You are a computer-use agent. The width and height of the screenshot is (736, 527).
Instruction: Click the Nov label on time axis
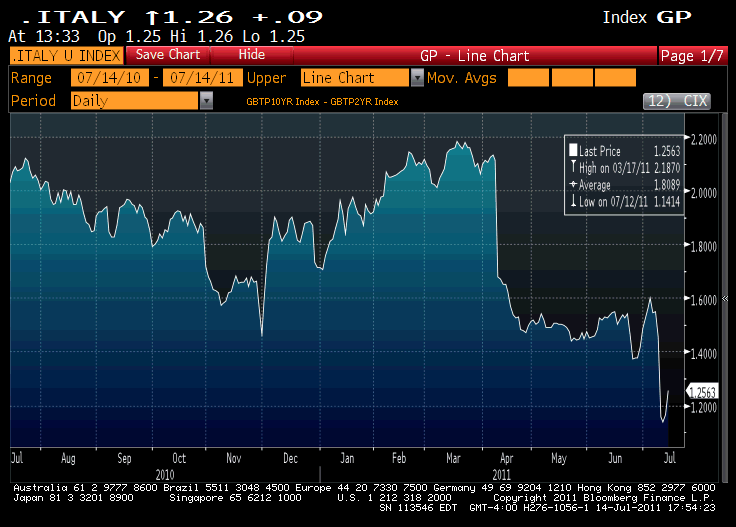[x=233, y=458]
